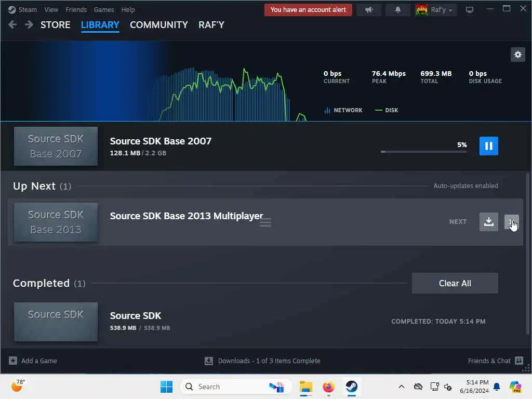Click the Windows notification bell
Viewport: 532px width, 399px height.
coord(497,387)
